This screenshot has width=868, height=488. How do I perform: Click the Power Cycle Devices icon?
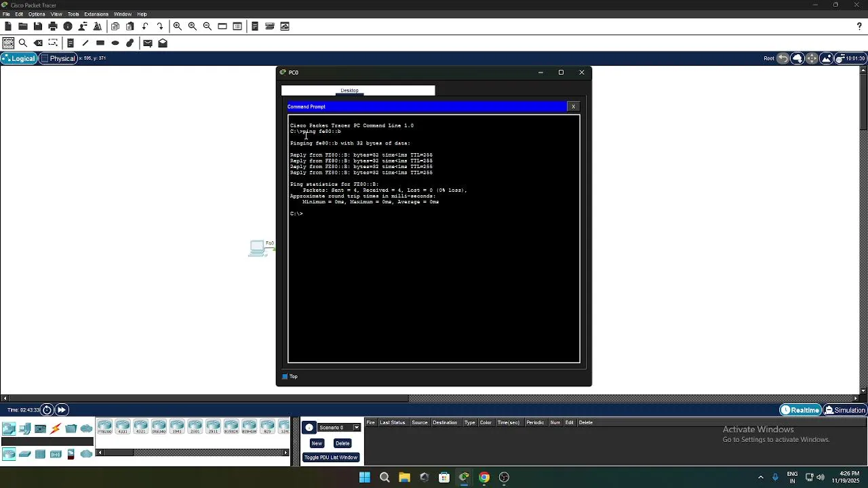tap(47, 409)
